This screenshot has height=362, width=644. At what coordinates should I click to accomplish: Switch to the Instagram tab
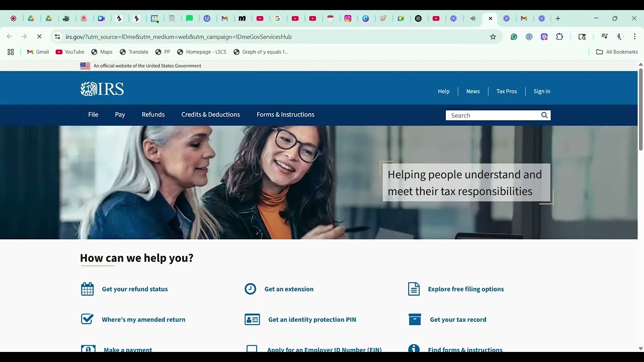[348, 19]
